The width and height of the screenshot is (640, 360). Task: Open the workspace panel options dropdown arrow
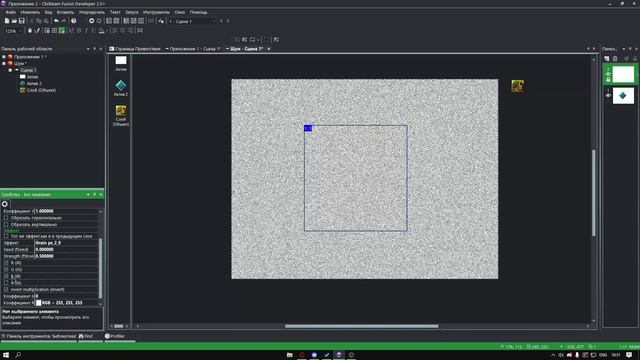point(88,49)
